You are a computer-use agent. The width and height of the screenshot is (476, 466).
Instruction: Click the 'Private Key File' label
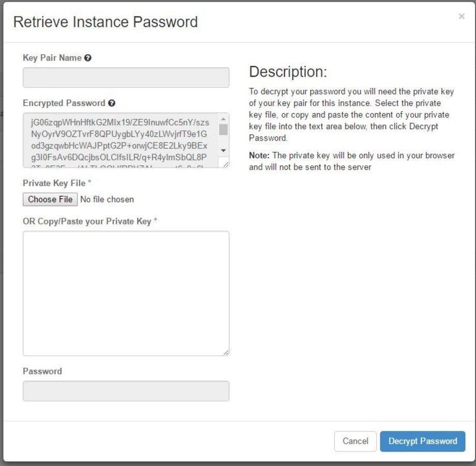54,183
